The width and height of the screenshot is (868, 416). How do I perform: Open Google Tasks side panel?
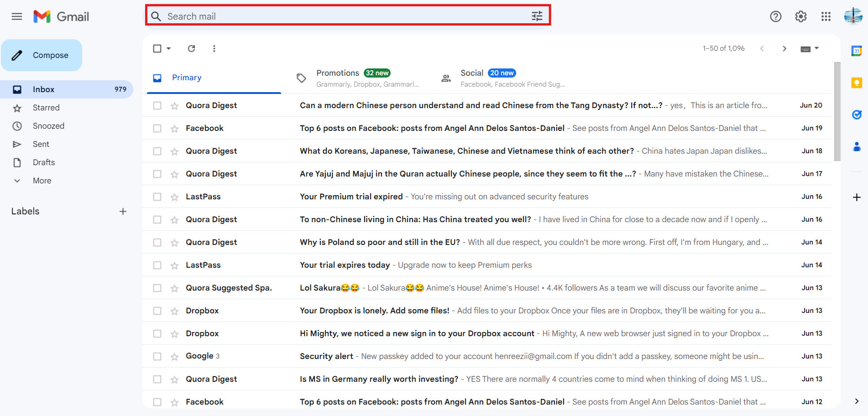pyautogui.click(x=857, y=114)
